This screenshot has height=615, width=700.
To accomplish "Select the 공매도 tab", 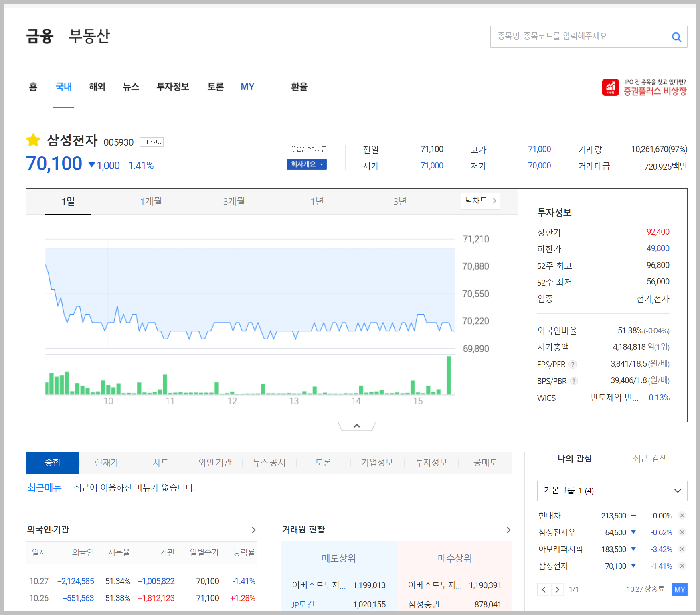I will coord(486,463).
